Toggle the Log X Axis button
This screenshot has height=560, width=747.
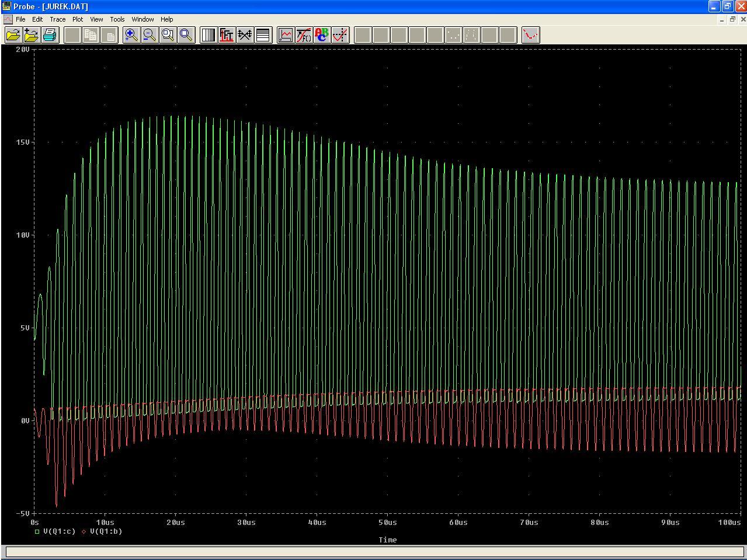(209, 35)
